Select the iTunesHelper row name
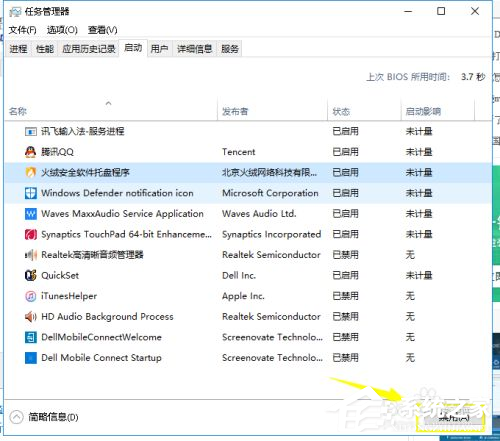The width and height of the screenshot is (500, 441). click(x=69, y=296)
